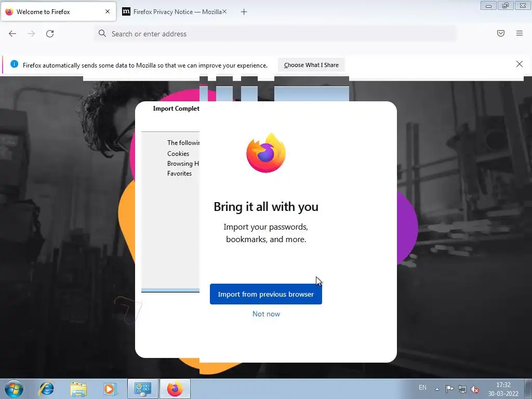Show hidden tray icons arrow
The height and width of the screenshot is (399, 532).
click(x=437, y=389)
